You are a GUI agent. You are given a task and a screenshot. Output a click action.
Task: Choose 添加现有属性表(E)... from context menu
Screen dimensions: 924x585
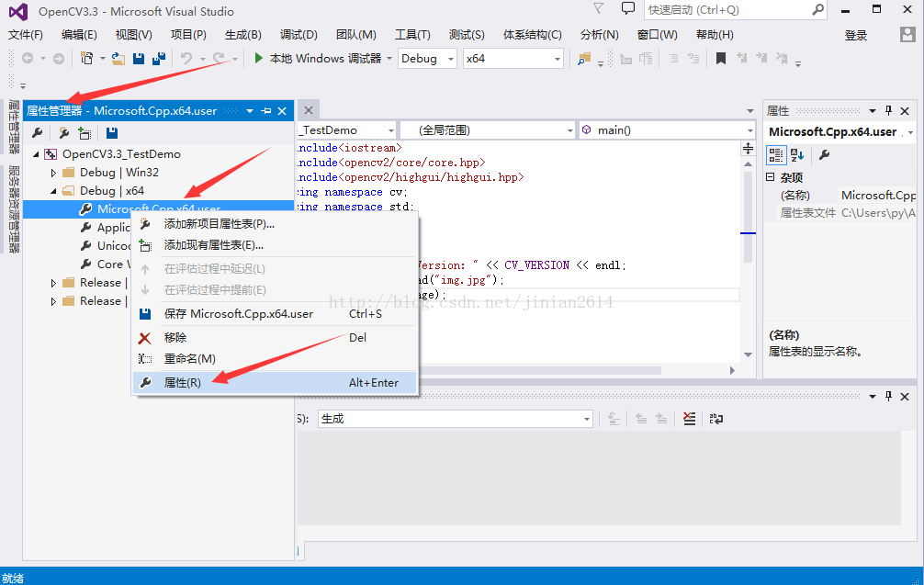[275, 245]
